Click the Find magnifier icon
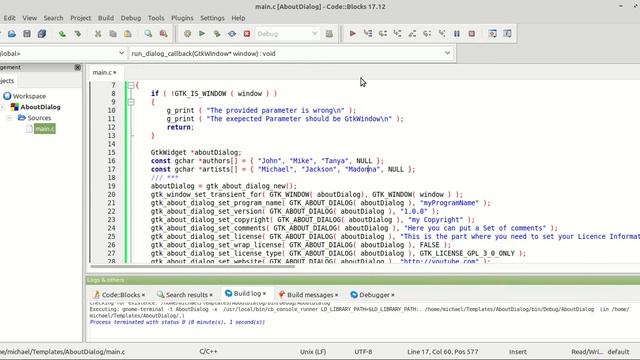The image size is (640, 360). point(148,34)
